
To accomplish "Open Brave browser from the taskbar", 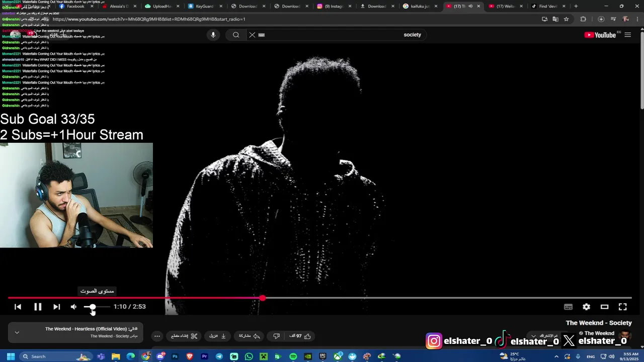I will [190, 356].
